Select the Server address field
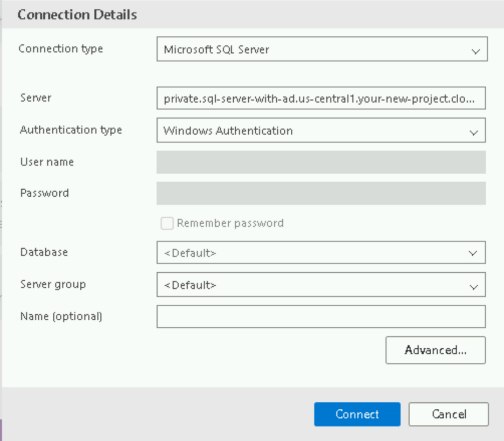Viewport: 504px width, 441px height. pos(322,98)
